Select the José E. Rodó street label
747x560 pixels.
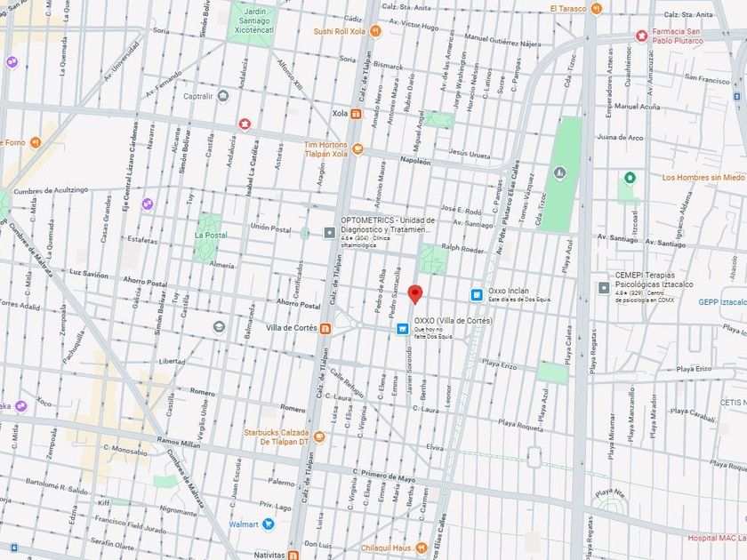click(x=461, y=209)
